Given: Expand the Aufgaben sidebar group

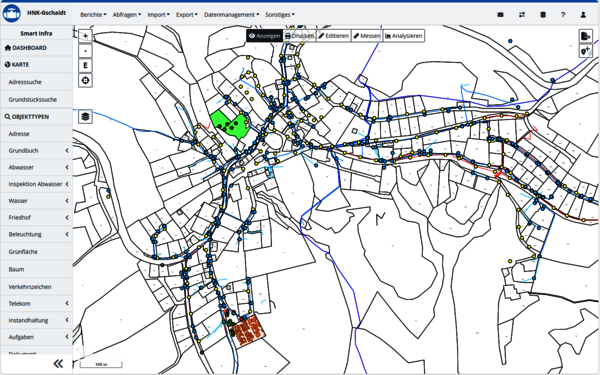Looking at the screenshot, I should (36, 337).
